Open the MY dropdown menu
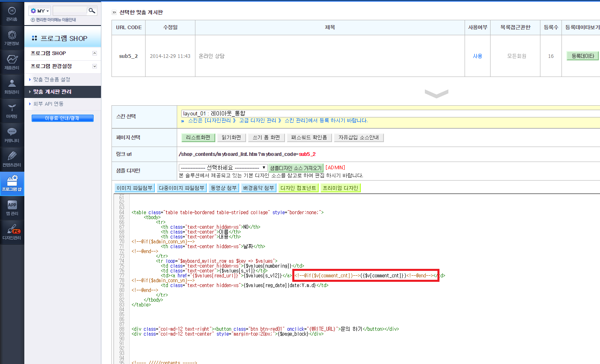The image size is (600, 364). pyautogui.click(x=40, y=11)
